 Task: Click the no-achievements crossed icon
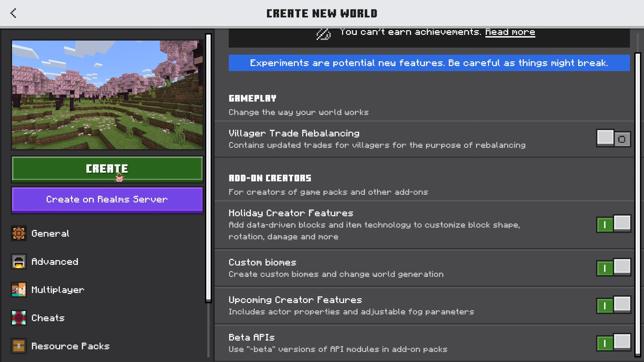click(x=323, y=34)
